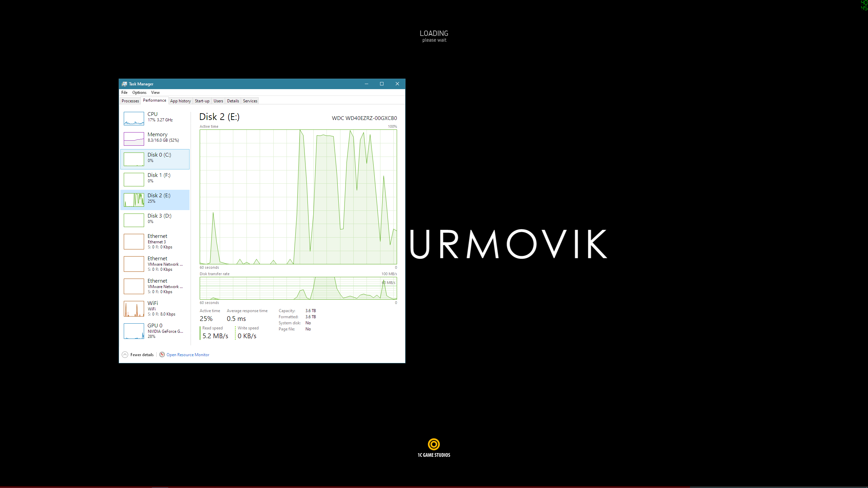The height and width of the screenshot is (488, 868).
Task: Click the 25% Active time value
Action: [x=206, y=319]
